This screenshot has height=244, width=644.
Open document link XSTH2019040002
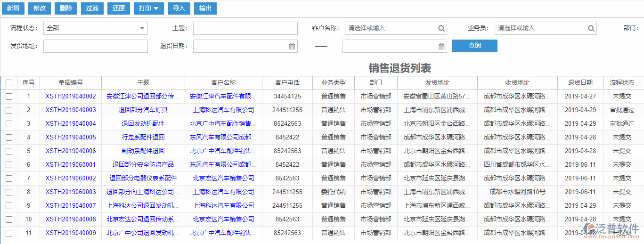point(71,97)
